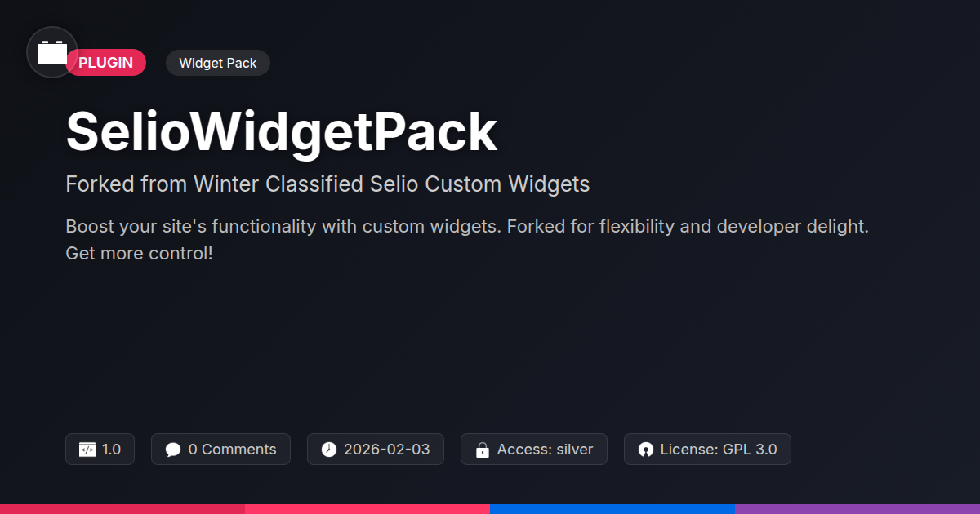
Task: Open the Widget Pack category tag
Action: [x=218, y=63]
